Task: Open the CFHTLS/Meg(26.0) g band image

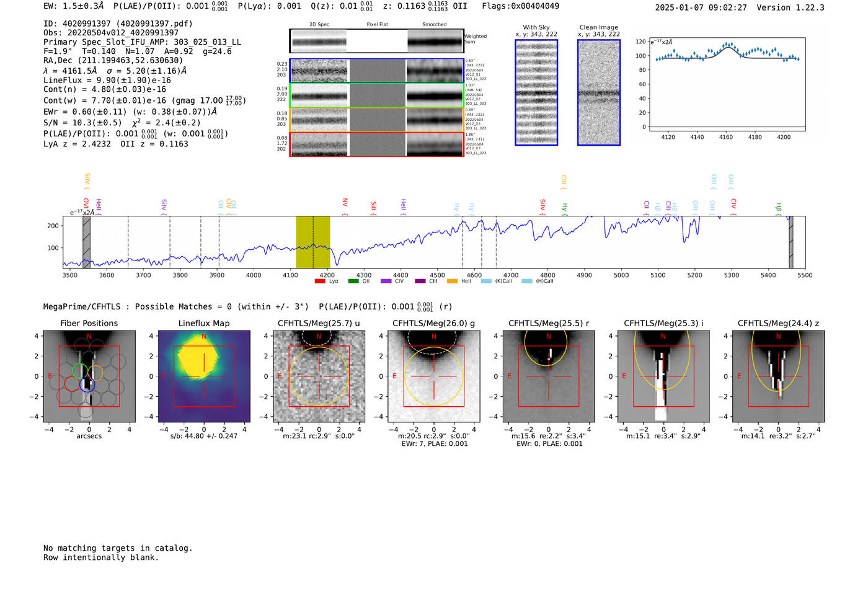Action: tap(433, 376)
